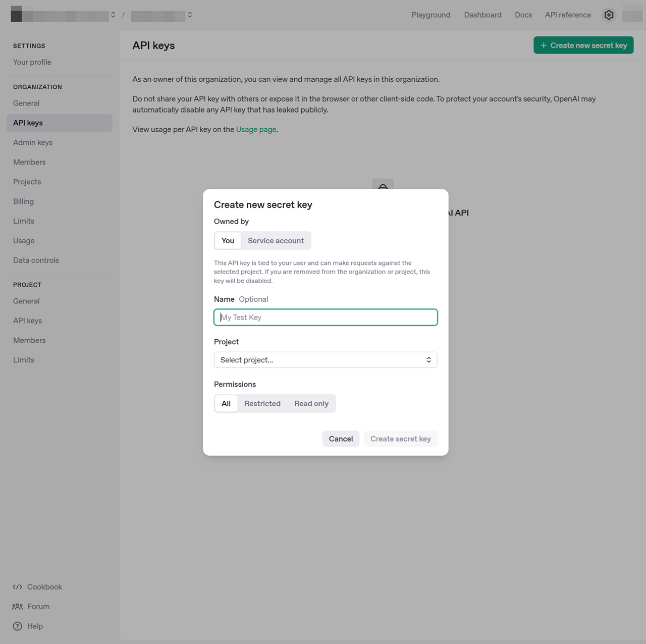The height and width of the screenshot is (644, 646).
Task: Select the All permissions option
Action: tap(226, 404)
